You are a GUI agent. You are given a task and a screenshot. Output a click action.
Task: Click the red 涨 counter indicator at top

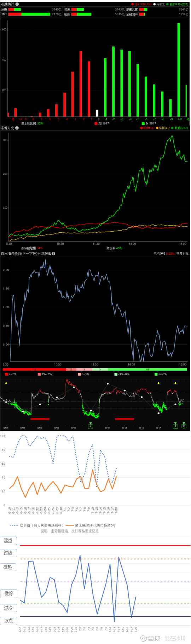[141, 4]
